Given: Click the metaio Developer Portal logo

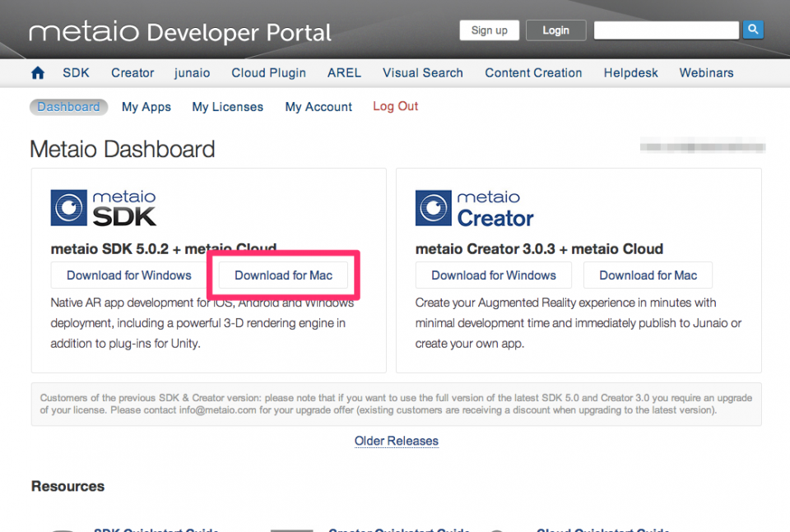Looking at the screenshot, I should [180, 32].
